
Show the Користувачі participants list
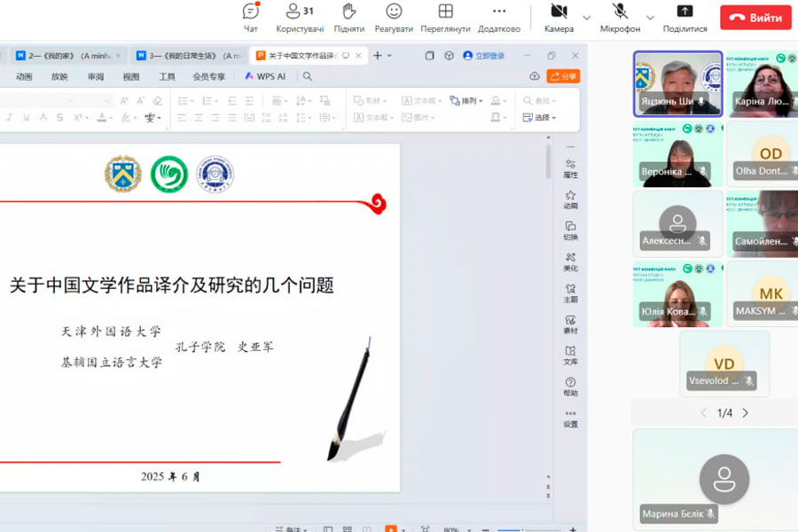300,16
